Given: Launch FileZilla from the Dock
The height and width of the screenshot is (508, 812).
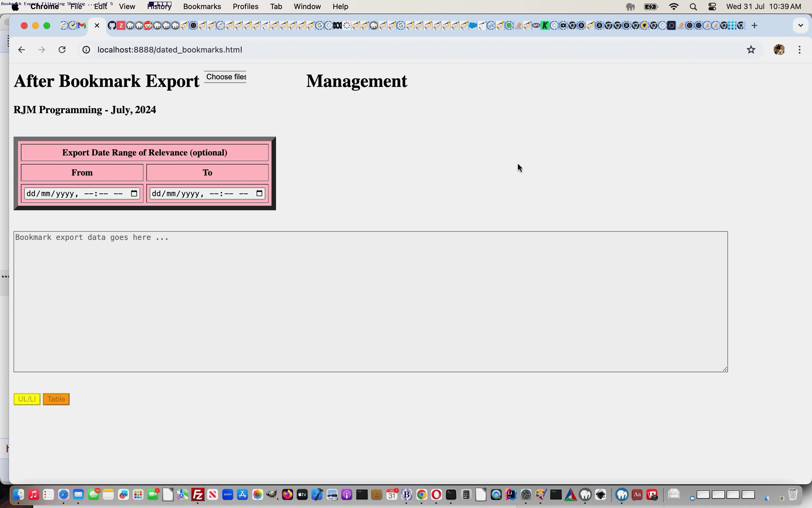Looking at the screenshot, I should (x=198, y=494).
